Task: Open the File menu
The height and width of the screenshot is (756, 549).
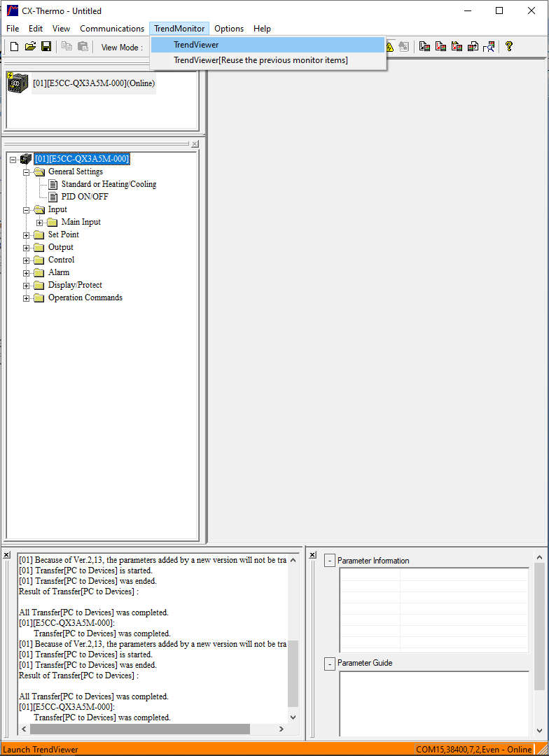Action: (13, 29)
